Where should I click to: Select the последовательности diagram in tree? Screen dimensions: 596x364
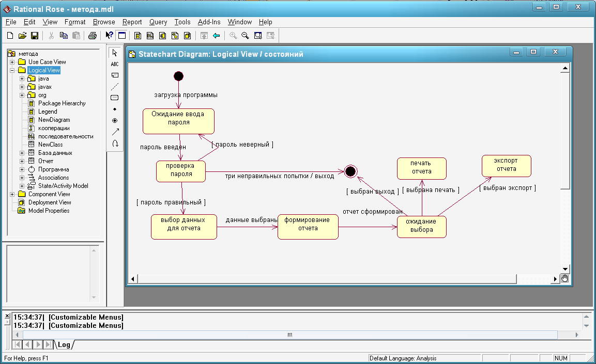tap(66, 136)
